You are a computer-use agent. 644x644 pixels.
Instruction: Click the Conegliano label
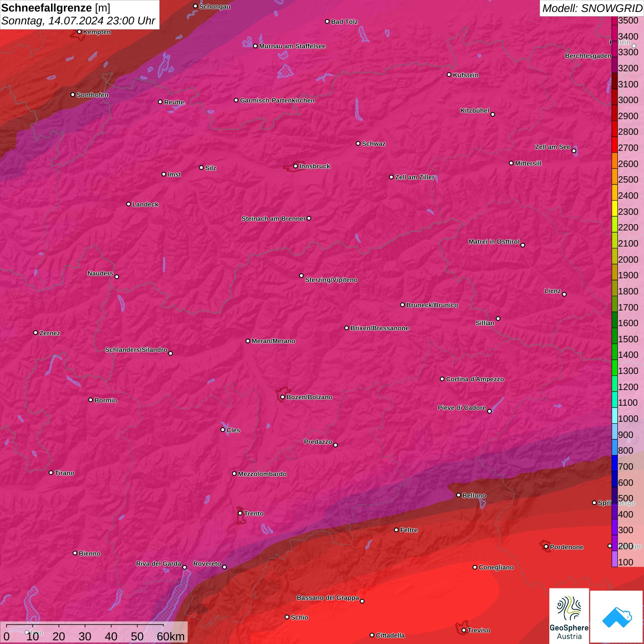click(x=496, y=567)
